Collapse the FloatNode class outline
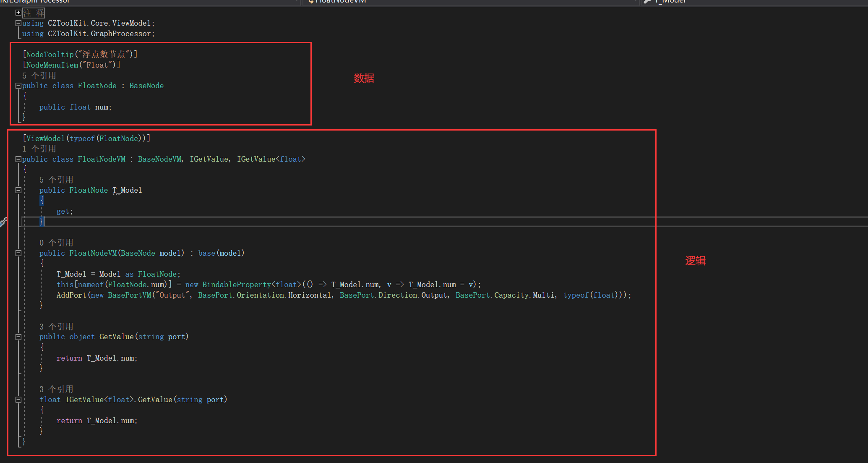Image resolution: width=868 pixels, height=463 pixels. click(x=18, y=86)
